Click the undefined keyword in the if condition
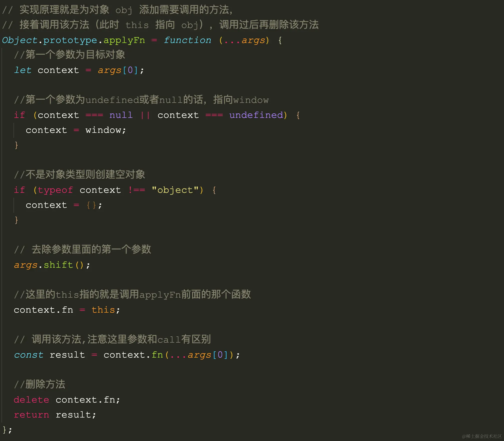Image resolution: width=504 pixels, height=441 pixels. click(256, 115)
